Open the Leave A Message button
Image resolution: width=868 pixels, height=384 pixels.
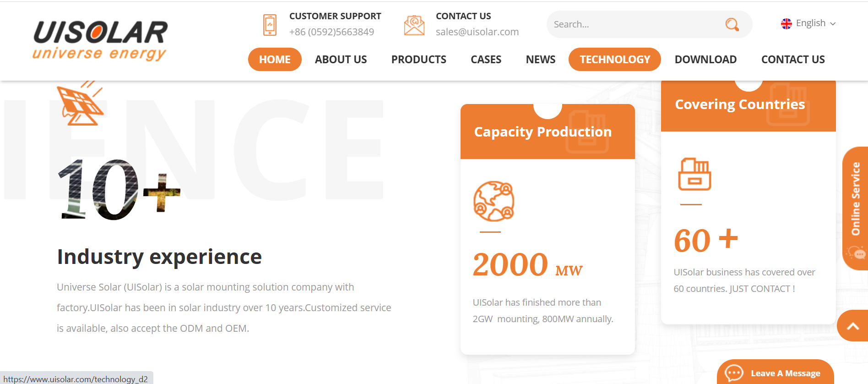point(775,373)
